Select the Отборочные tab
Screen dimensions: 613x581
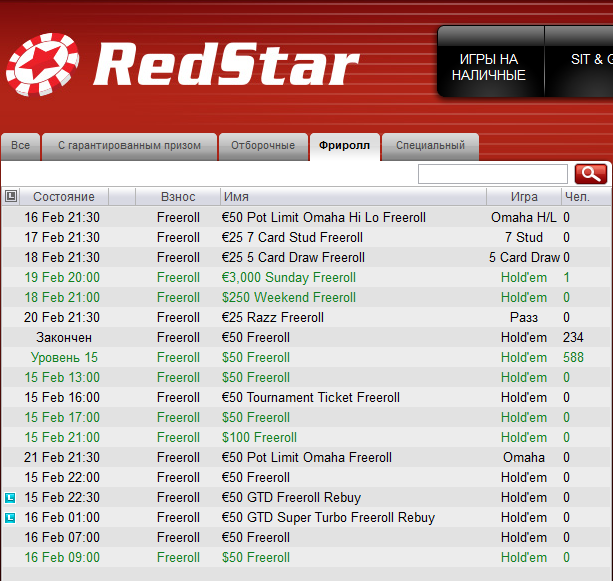pyautogui.click(x=262, y=146)
